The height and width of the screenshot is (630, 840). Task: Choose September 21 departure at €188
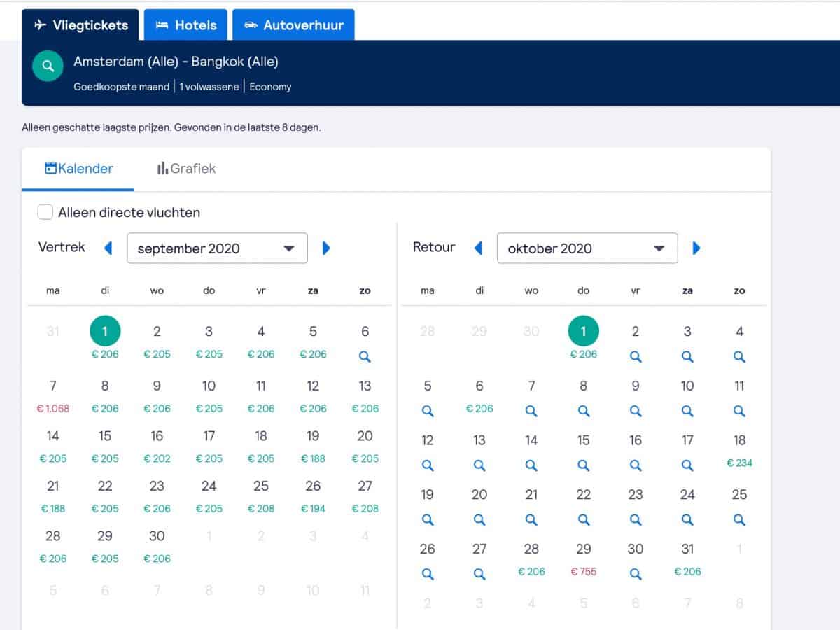(53, 497)
